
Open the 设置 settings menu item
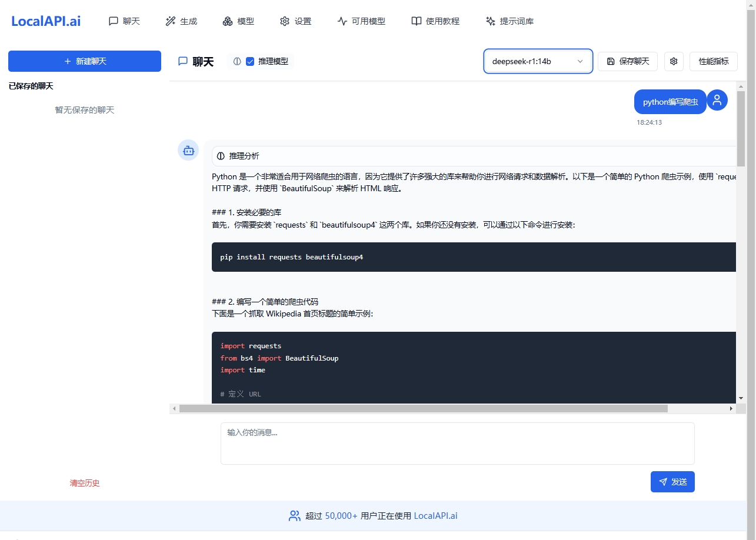295,21
